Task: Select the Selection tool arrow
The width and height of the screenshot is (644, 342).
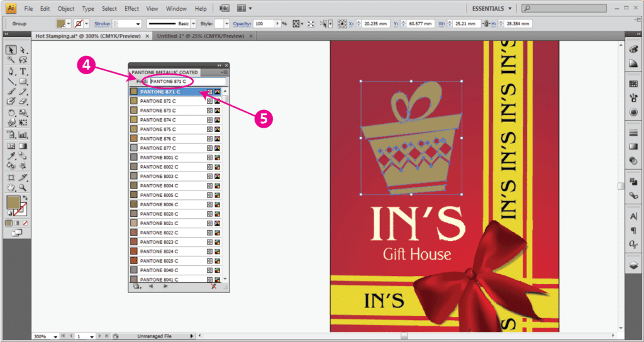Action: 11,50
